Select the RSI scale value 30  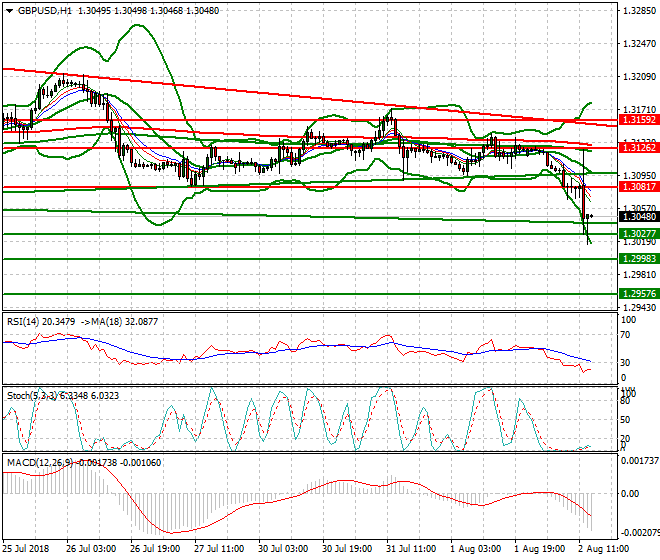(626, 363)
